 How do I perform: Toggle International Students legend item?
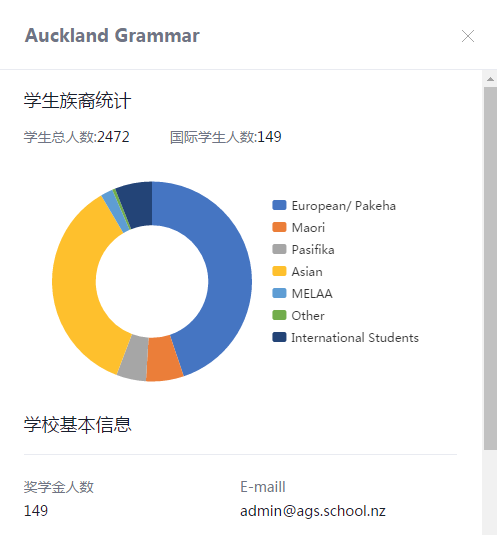[345, 337]
